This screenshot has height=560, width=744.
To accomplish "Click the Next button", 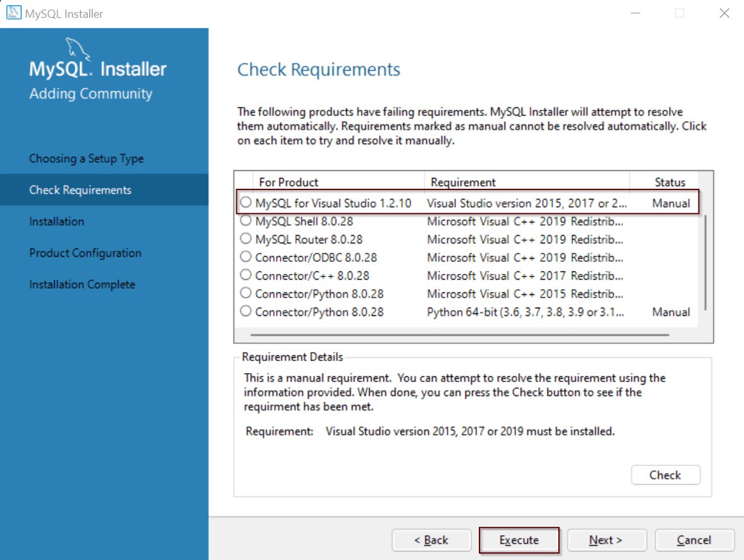I will coord(607,540).
